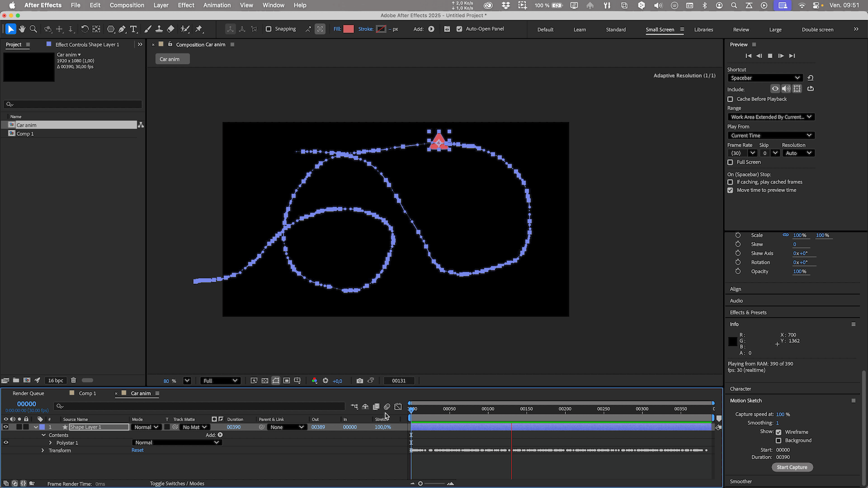Screen dimensions: 868x488
Task: Select the Type tool
Action: [x=133, y=29]
